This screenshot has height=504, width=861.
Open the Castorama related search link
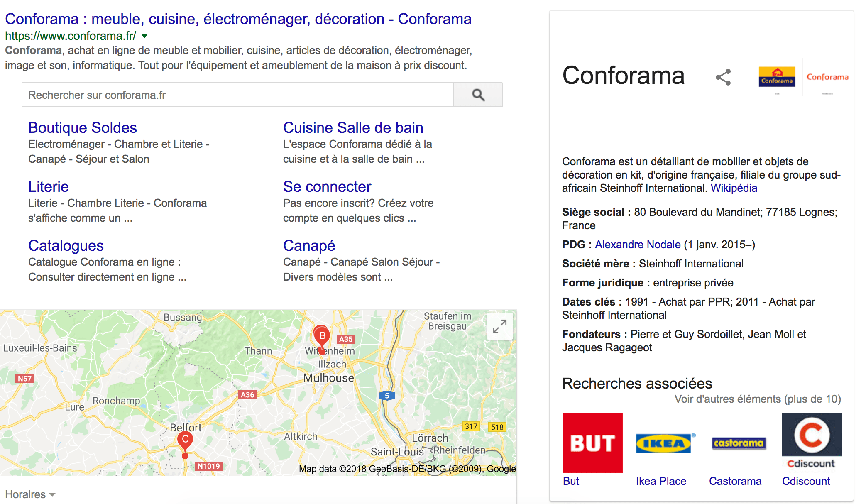(735, 481)
